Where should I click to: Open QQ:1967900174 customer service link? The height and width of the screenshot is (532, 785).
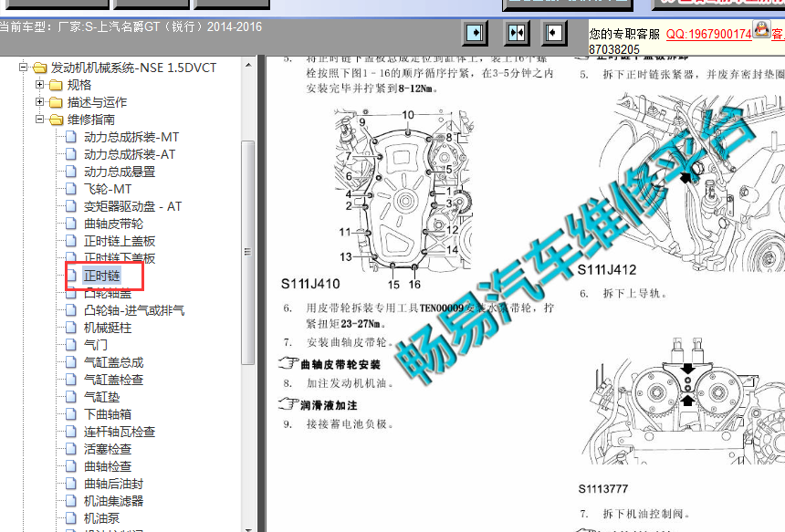708,34
